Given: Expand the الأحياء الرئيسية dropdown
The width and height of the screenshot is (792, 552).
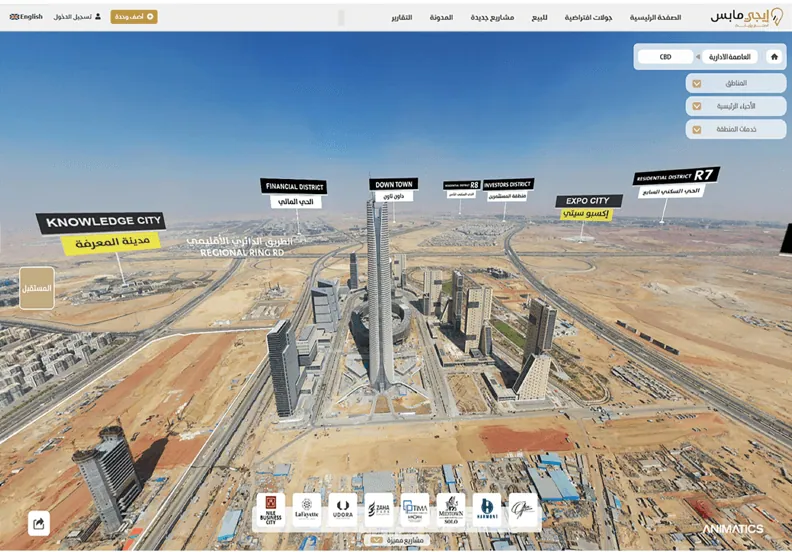Looking at the screenshot, I should tap(735, 106).
